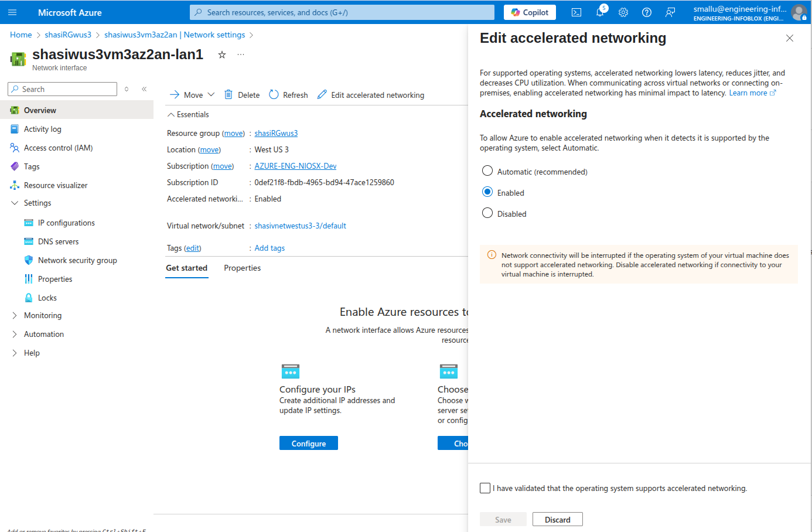
Task: Click Edit accelerated networking pencil button
Action: (371, 95)
